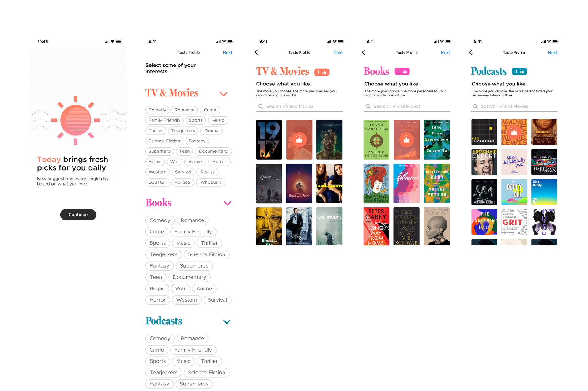Select the Booksmart poster

tap(329, 183)
